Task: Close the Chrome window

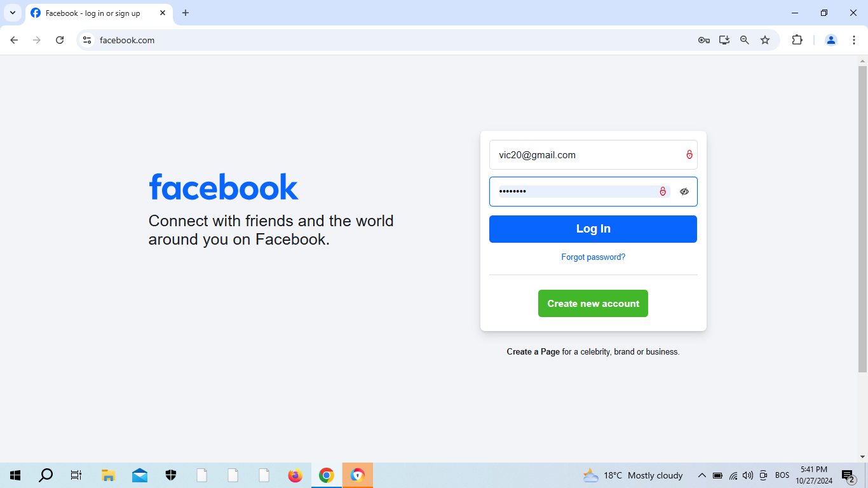Action: click(853, 13)
